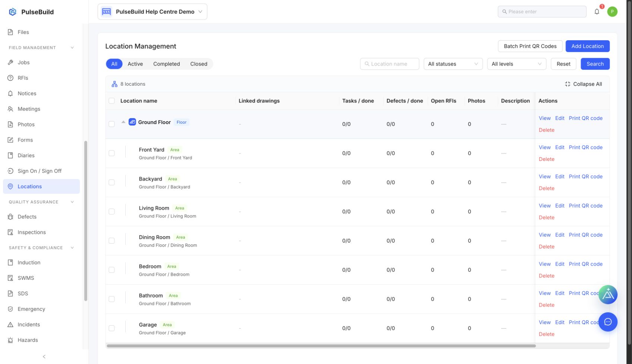Open the notifications bell icon
632x364 pixels.
tap(597, 12)
